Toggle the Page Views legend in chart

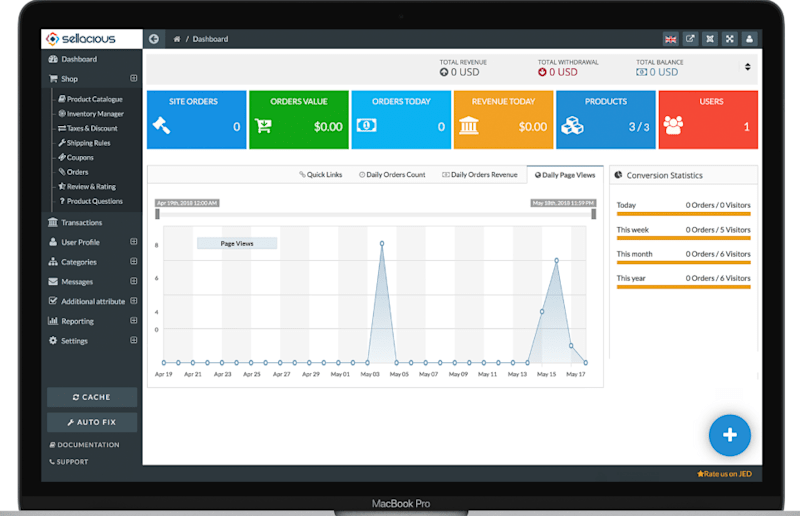pyautogui.click(x=237, y=243)
